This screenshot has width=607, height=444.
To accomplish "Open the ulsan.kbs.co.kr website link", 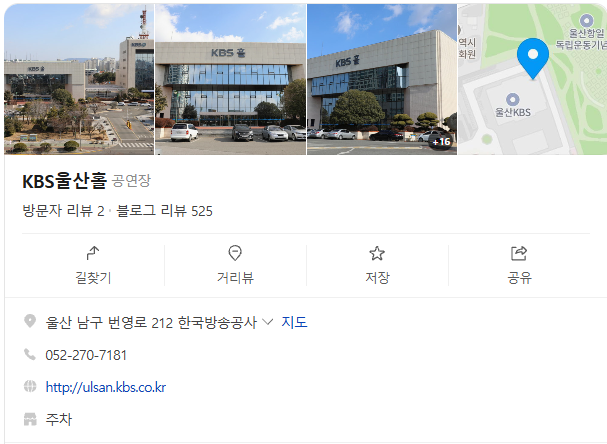I will [106, 387].
